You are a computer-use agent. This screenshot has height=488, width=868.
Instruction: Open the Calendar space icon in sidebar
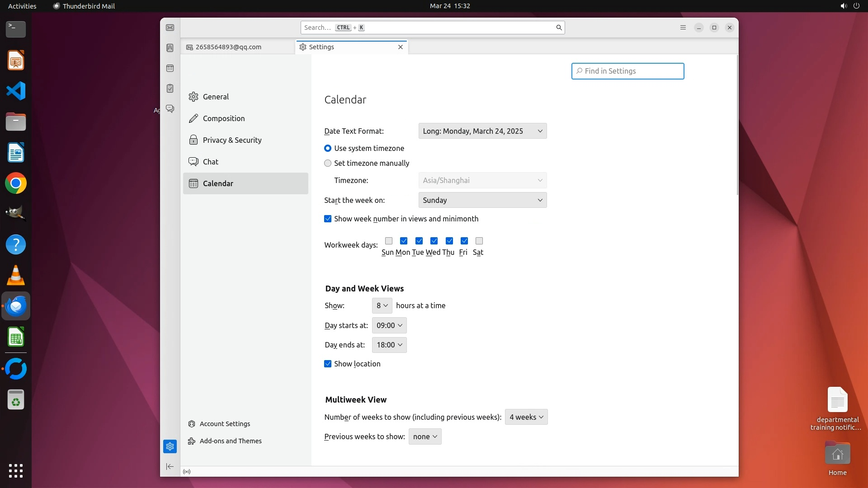pyautogui.click(x=170, y=68)
